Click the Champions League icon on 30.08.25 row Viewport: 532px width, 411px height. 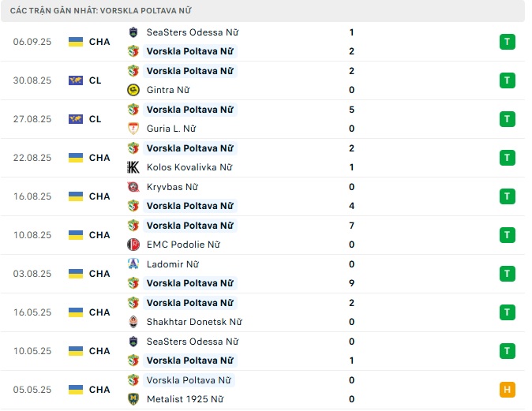point(76,80)
